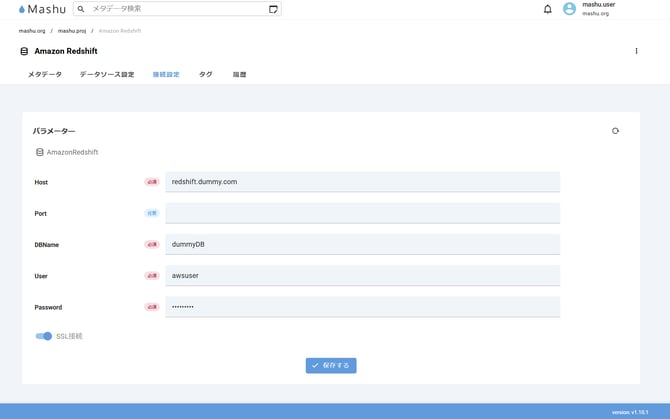Viewport: 670px width, 419px height.
Task: Select the タグ tab
Action: 205,75
